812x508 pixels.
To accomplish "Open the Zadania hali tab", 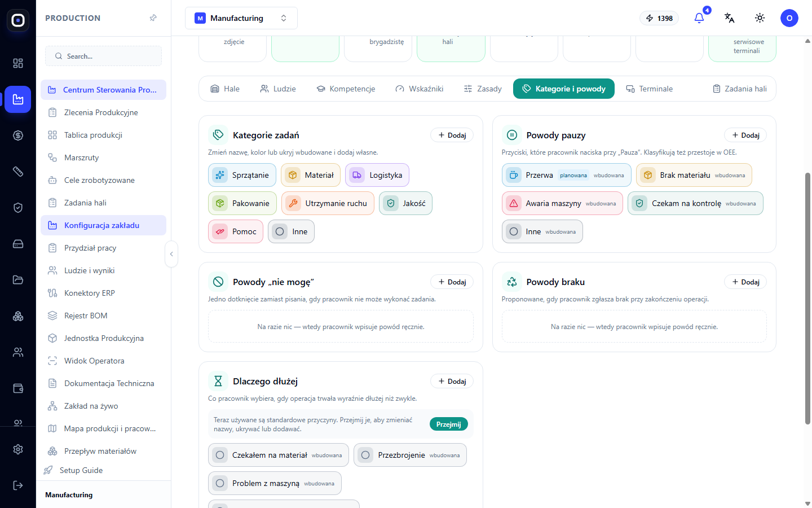I will coord(740,89).
